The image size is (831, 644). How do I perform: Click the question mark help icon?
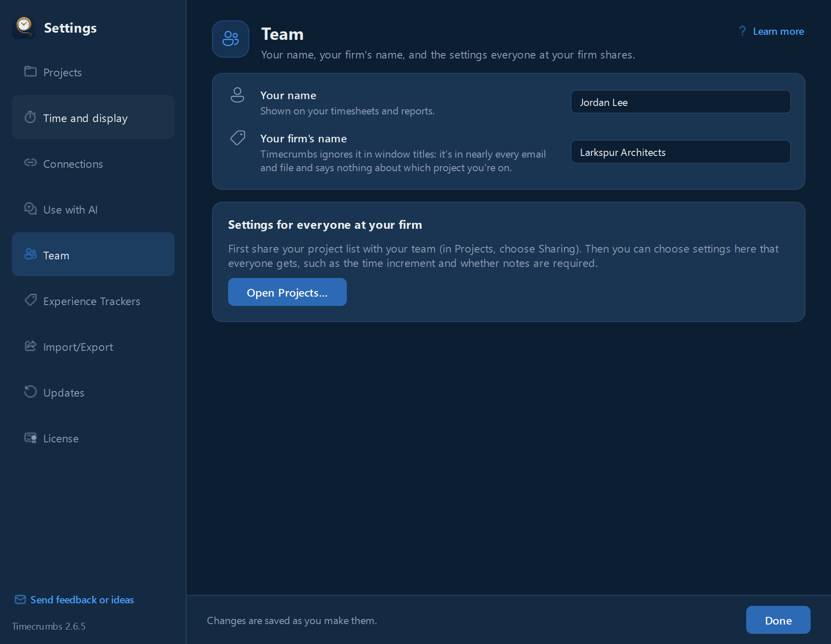(x=742, y=31)
